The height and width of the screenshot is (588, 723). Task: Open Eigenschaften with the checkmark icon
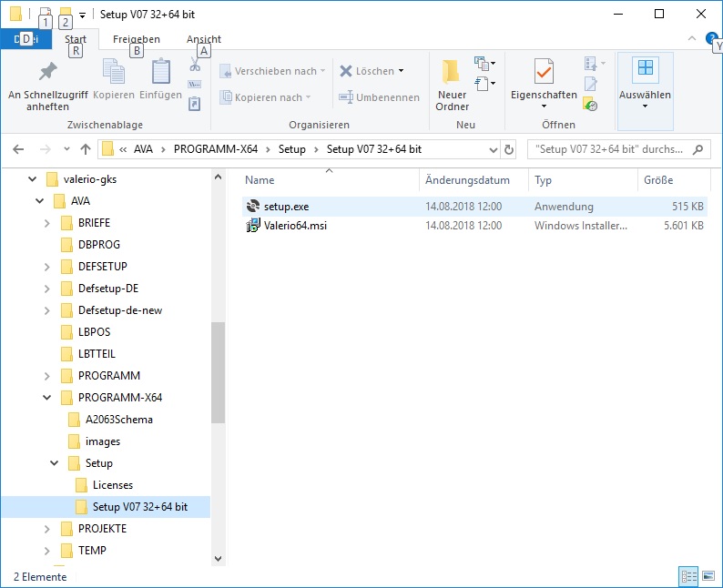544,73
